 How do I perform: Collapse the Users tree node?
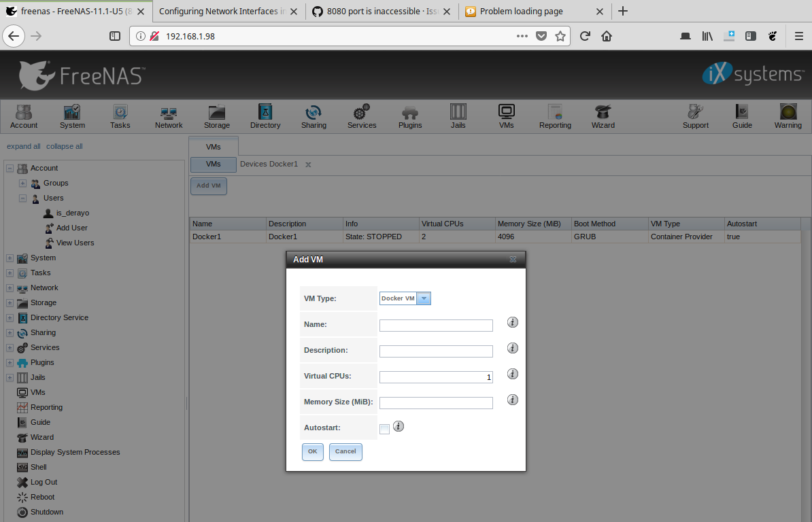point(23,198)
